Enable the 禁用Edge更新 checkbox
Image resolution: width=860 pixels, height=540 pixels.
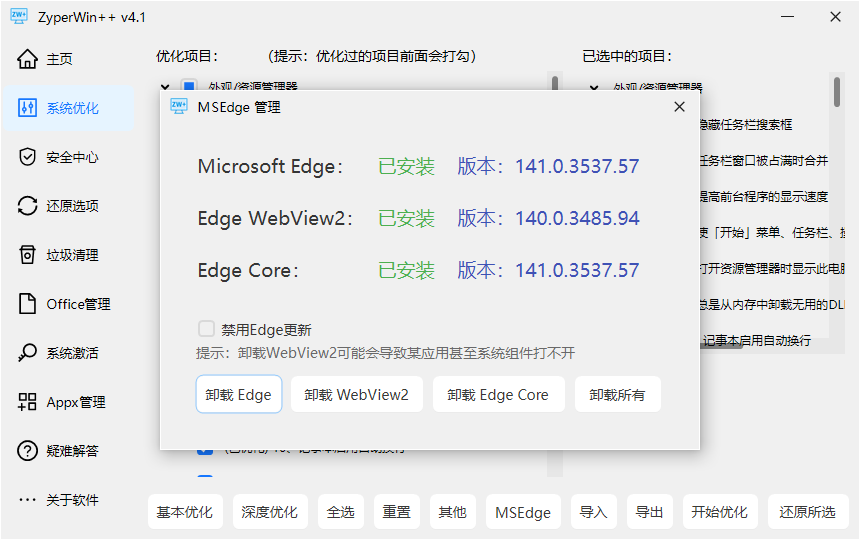pos(207,329)
